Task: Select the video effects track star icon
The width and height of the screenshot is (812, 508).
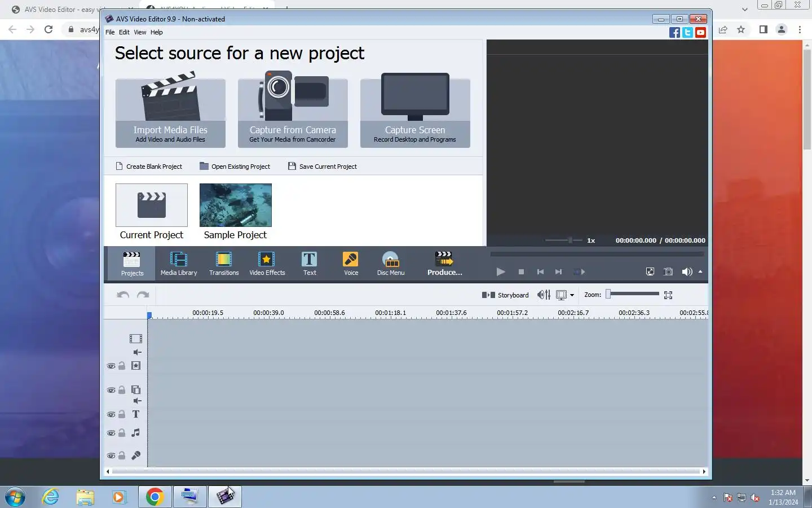Action: click(x=136, y=365)
